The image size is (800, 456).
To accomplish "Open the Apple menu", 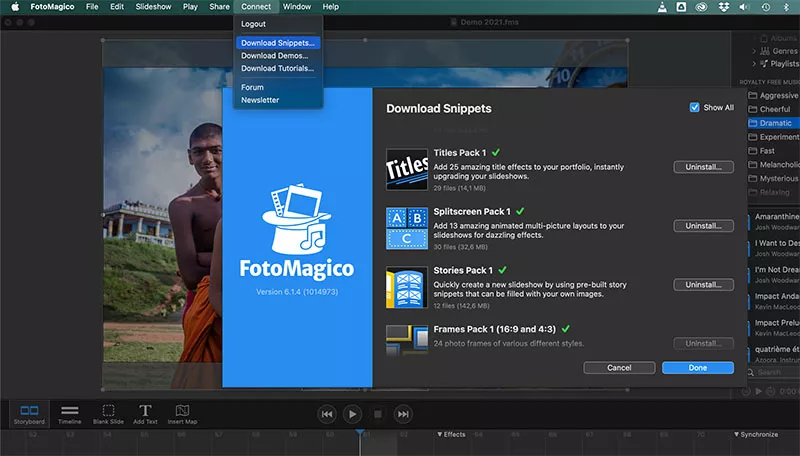I will [15, 7].
